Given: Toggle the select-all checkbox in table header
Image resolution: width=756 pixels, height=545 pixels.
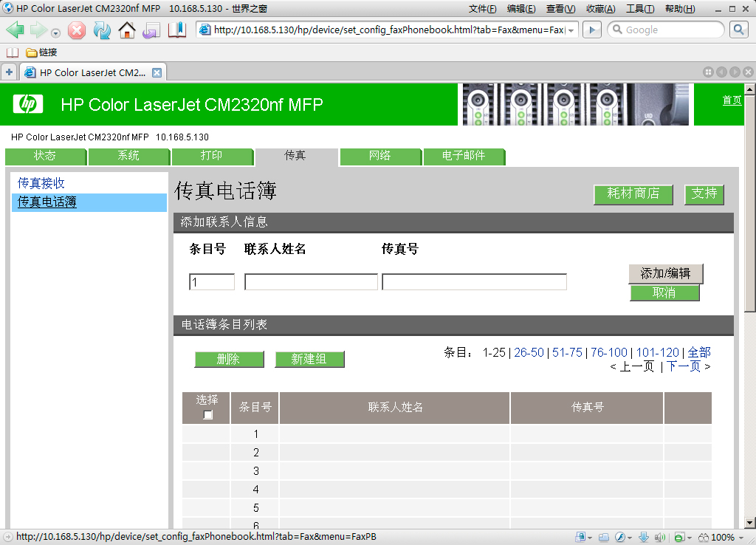Looking at the screenshot, I should 207,415.
